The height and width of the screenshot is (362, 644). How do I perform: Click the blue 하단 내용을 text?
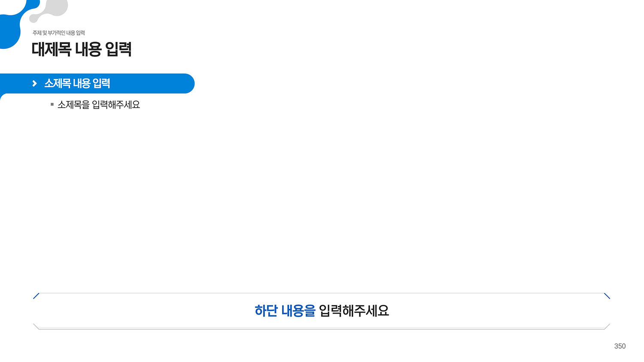pos(285,311)
